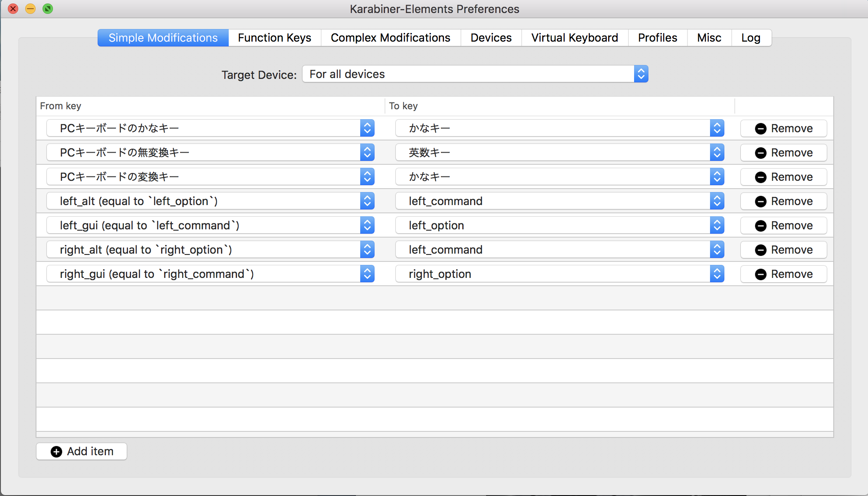Remove the left_alt mapping row
Viewport: 868px width, 496px height.
tap(784, 201)
